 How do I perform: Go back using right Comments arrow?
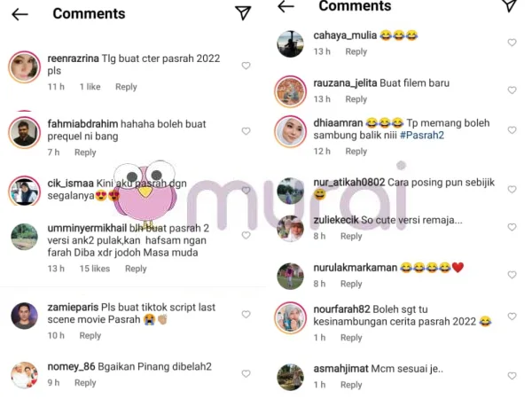click(286, 6)
